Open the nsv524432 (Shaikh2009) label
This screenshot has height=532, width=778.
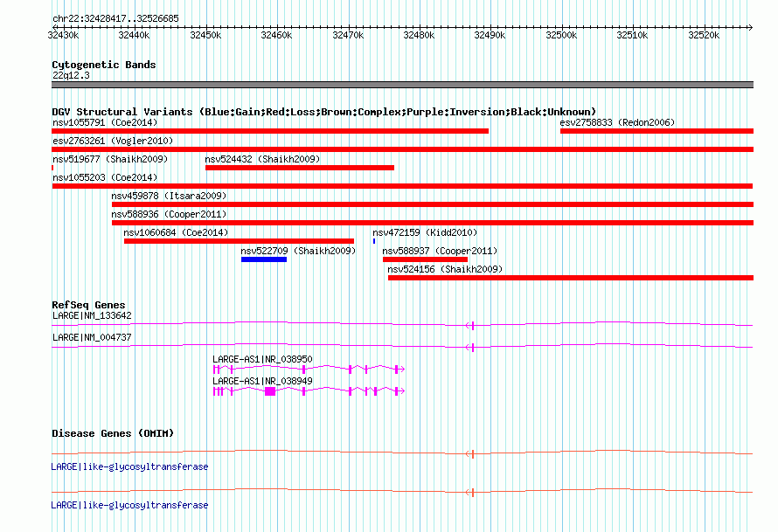262,159
